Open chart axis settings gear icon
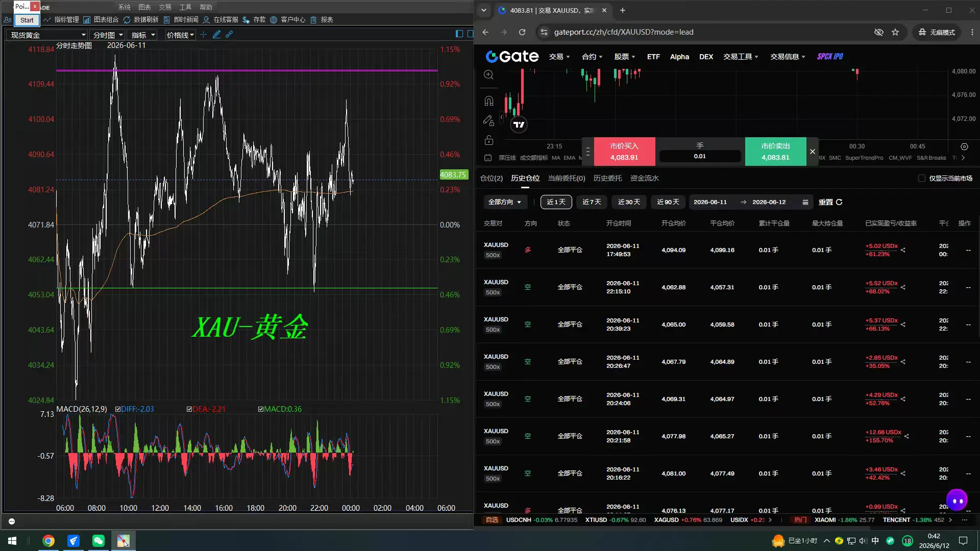This screenshot has width=980, height=551. coord(964,146)
